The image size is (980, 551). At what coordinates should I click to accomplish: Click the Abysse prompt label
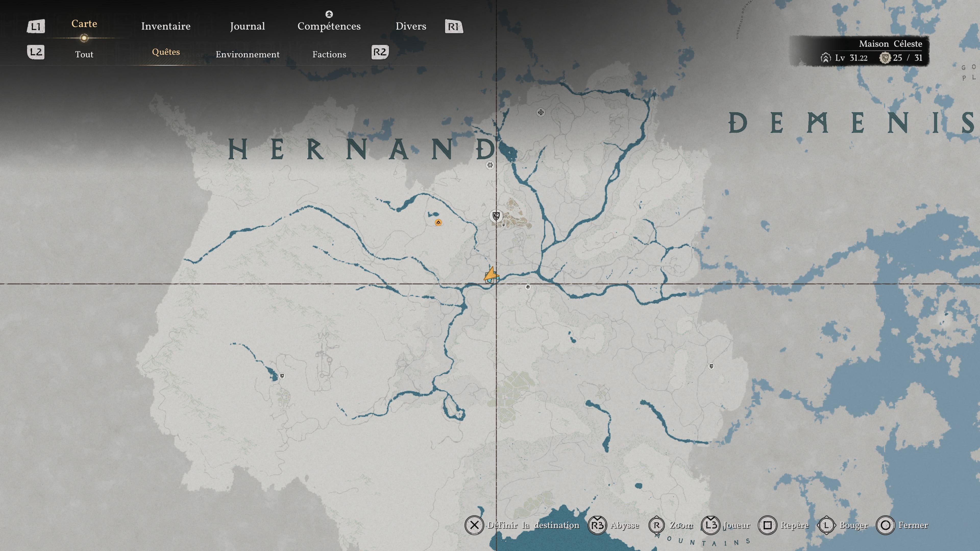[x=625, y=525]
